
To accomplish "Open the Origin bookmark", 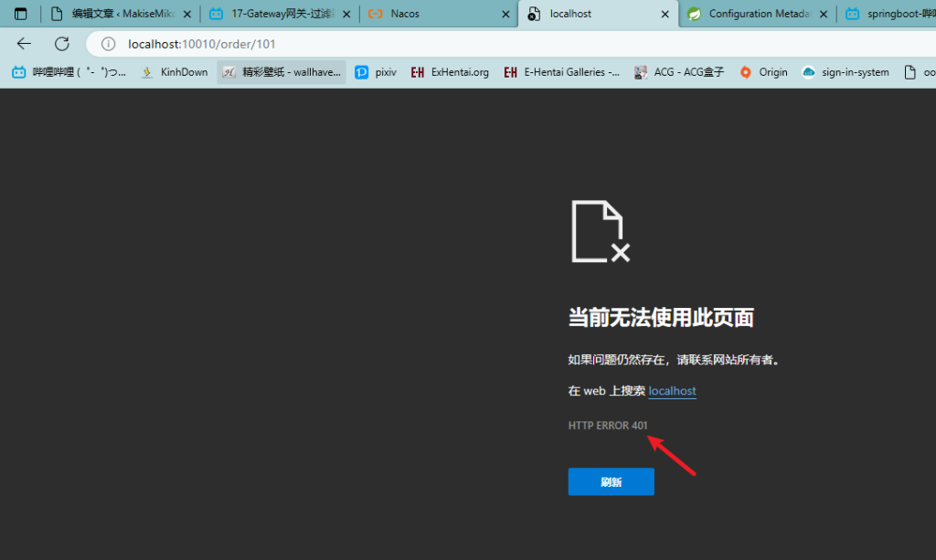I will tap(763, 72).
